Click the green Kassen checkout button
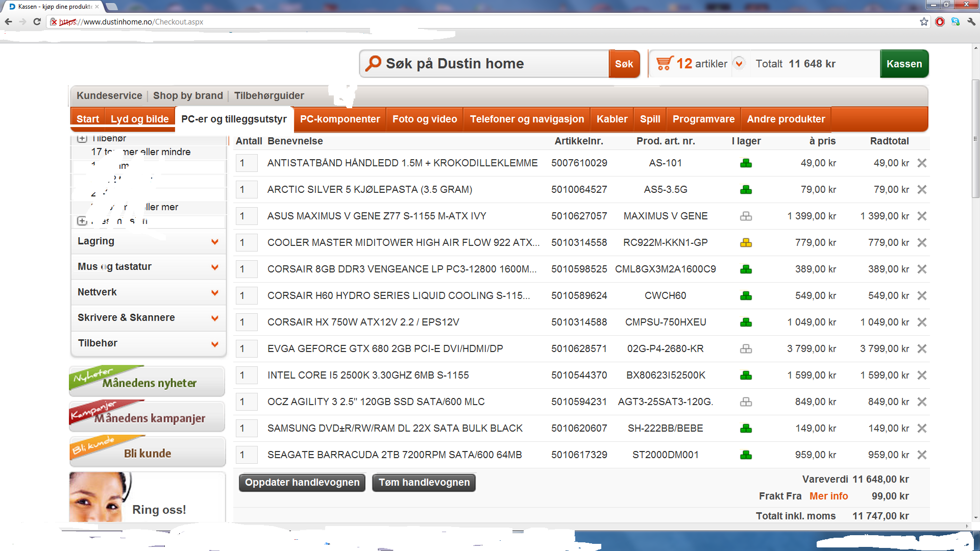 [x=904, y=64]
